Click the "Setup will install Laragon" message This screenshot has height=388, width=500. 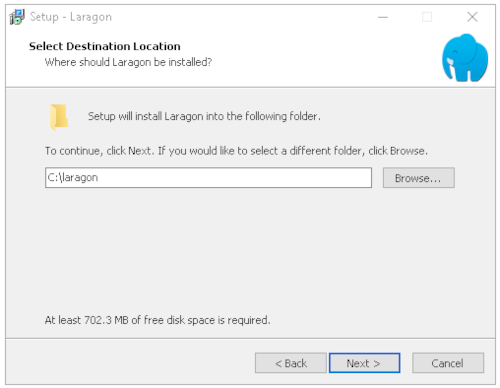click(x=204, y=116)
